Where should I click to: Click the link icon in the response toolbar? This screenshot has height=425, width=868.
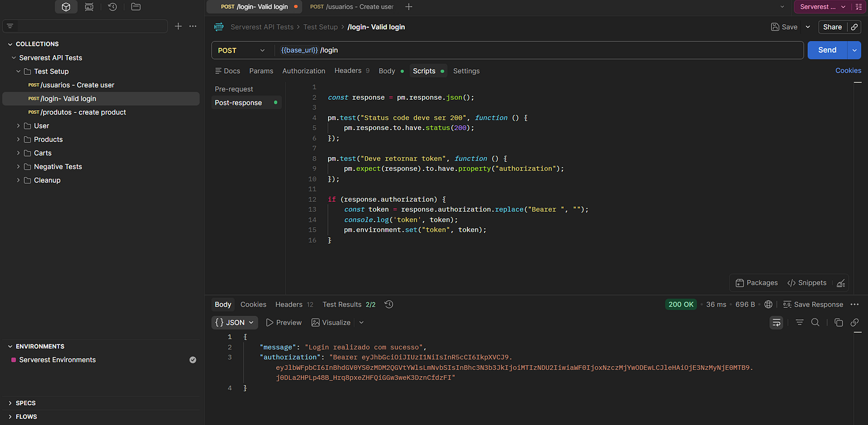click(855, 322)
